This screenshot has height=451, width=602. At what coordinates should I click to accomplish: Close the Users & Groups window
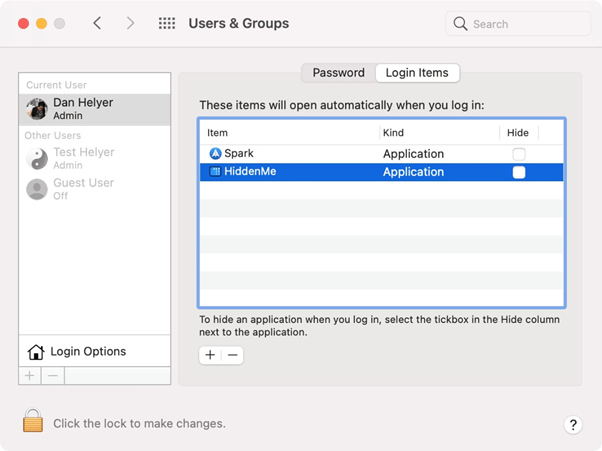[x=23, y=23]
